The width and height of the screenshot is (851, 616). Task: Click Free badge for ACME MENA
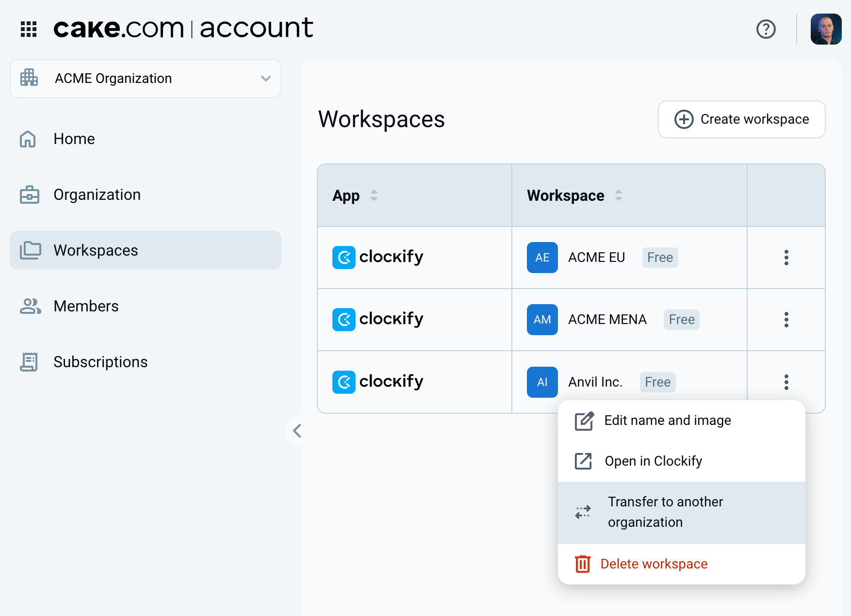(681, 320)
